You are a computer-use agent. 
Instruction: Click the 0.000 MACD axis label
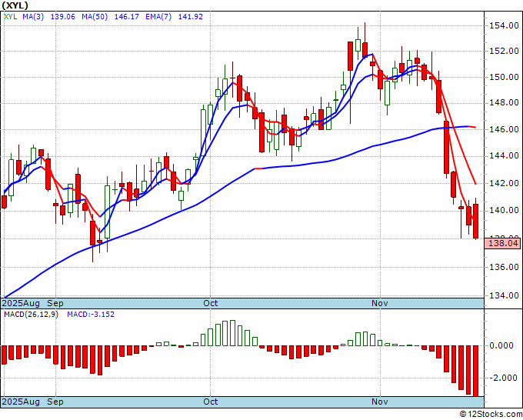(x=501, y=345)
